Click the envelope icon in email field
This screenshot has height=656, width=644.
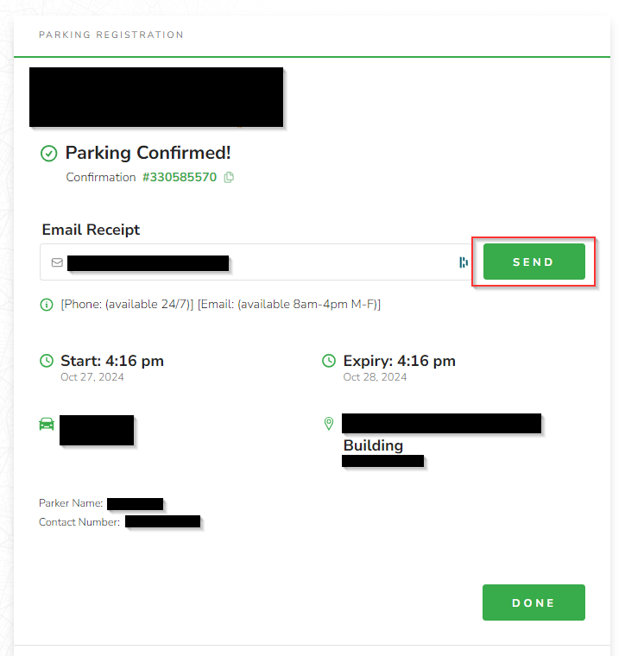tap(57, 262)
